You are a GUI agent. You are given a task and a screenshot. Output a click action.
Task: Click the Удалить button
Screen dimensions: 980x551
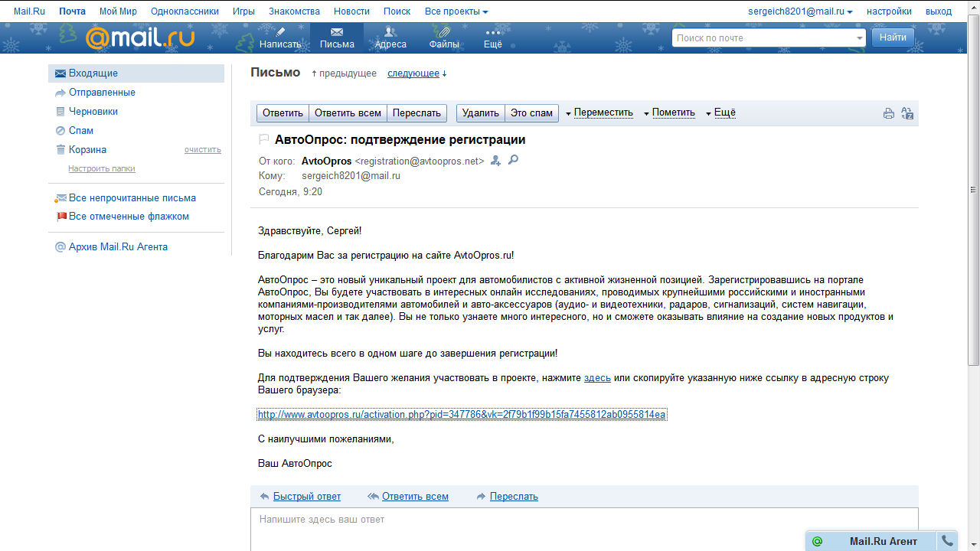click(x=480, y=113)
